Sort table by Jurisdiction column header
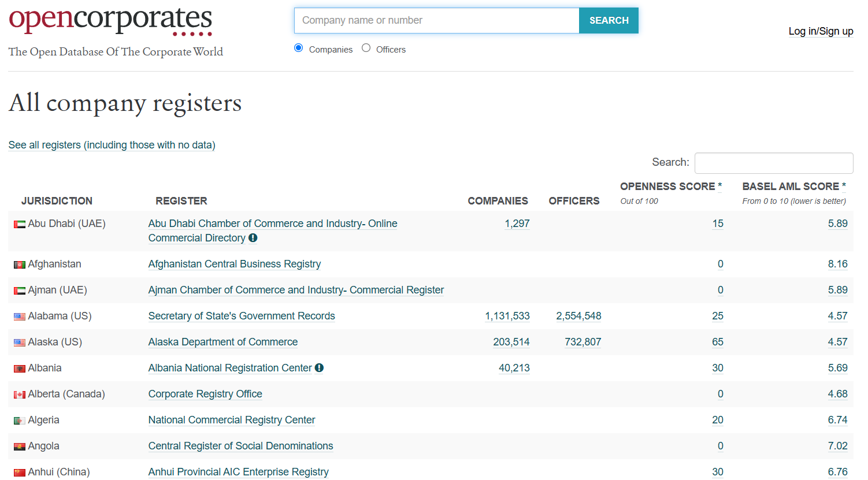868x480 pixels. pyautogui.click(x=57, y=201)
